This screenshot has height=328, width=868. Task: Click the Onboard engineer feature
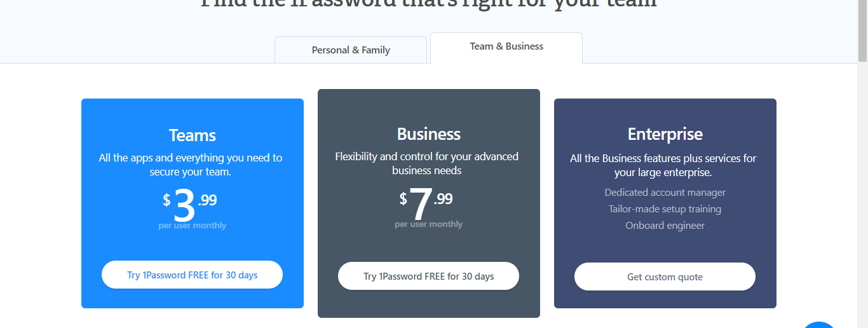tap(665, 226)
